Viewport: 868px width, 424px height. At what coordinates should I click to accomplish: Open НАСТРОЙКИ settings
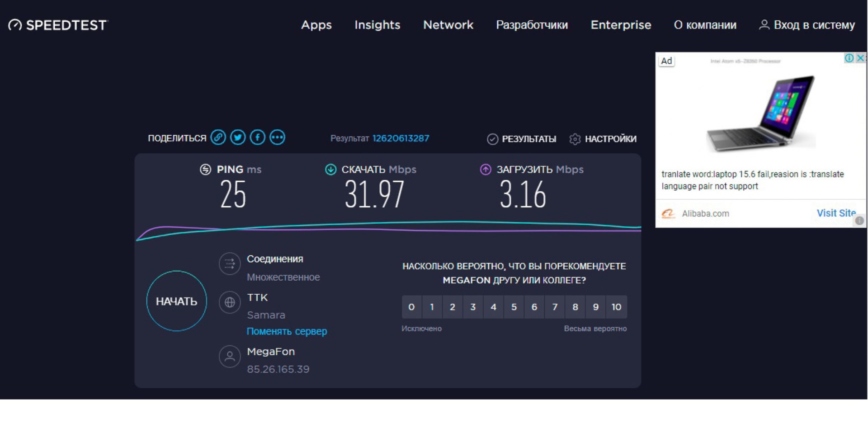click(x=611, y=139)
